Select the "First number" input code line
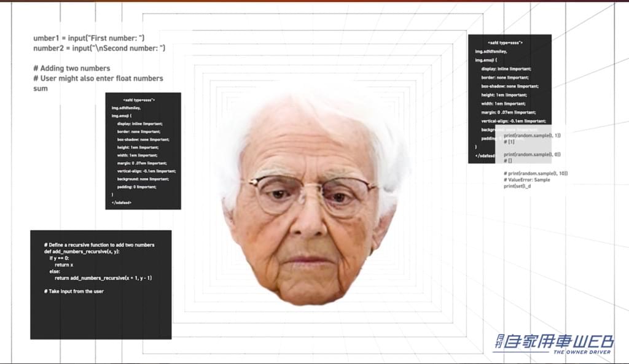 [x=88, y=38]
